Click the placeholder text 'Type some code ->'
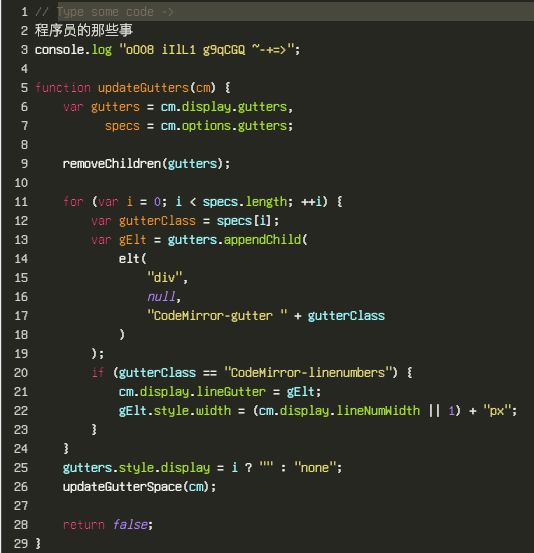The width and height of the screenshot is (534, 553). pyautogui.click(x=115, y=12)
